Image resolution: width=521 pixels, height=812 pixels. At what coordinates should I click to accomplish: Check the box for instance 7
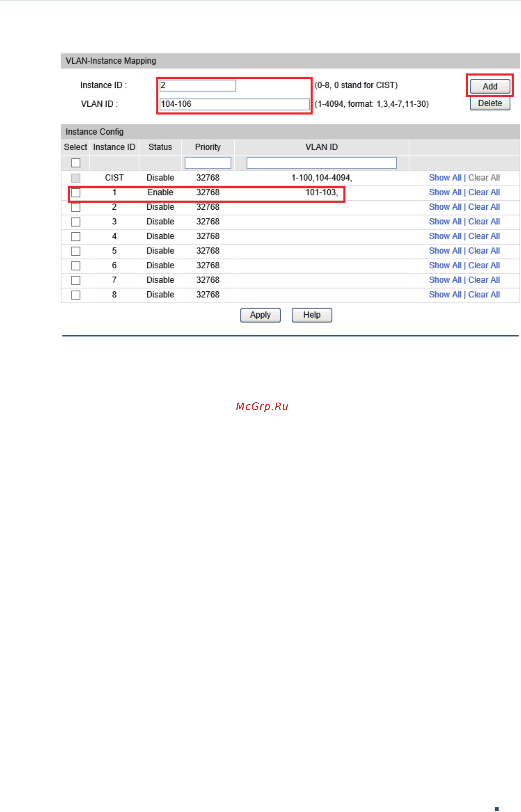point(76,281)
